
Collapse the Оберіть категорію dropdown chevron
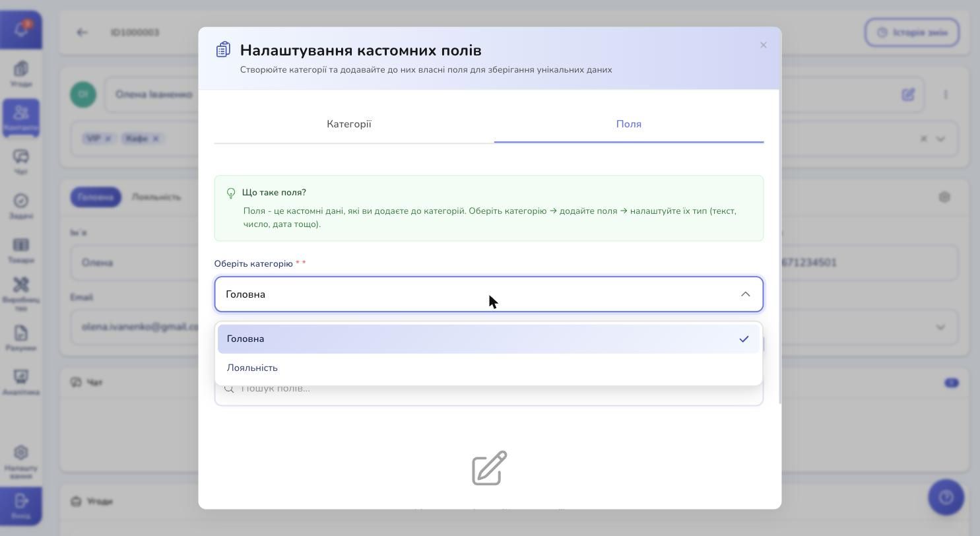745,294
